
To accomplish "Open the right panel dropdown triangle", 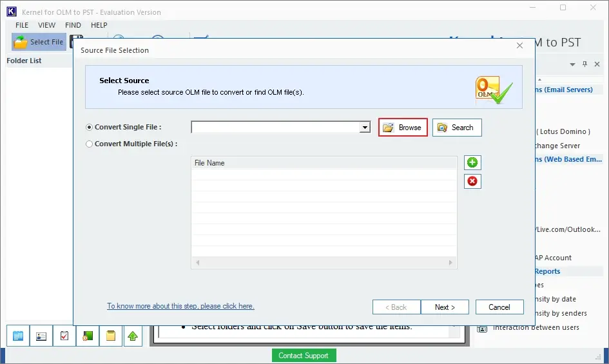I will click(572, 64).
